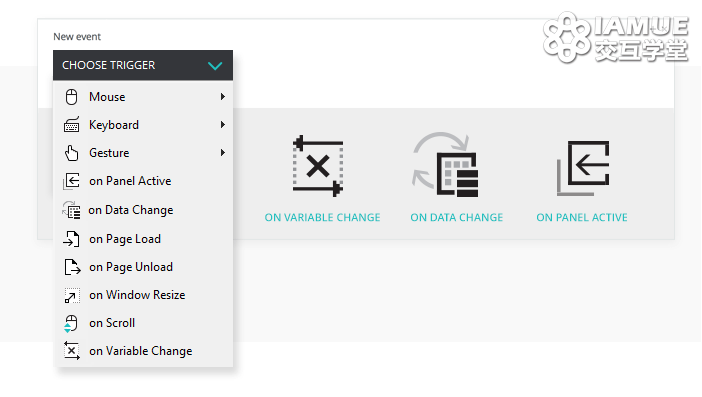Select the Gesture hand icon
702x397 pixels.
[x=72, y=153]
